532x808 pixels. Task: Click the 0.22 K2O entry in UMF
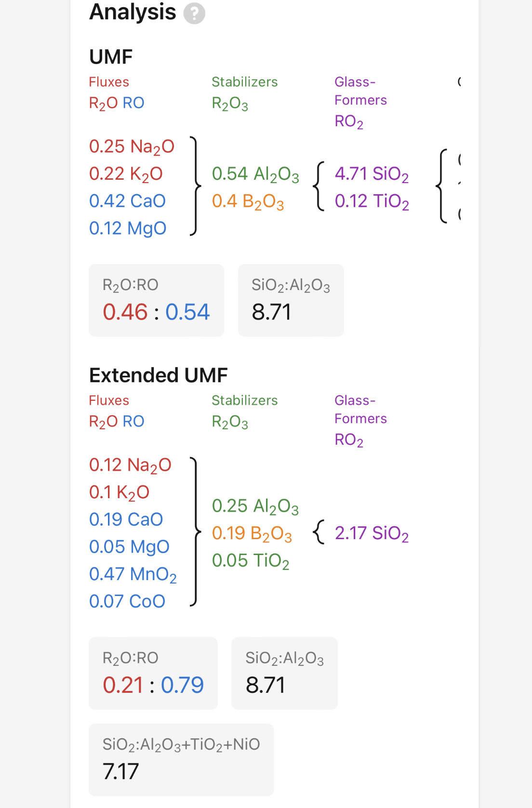tap(126, 174)
